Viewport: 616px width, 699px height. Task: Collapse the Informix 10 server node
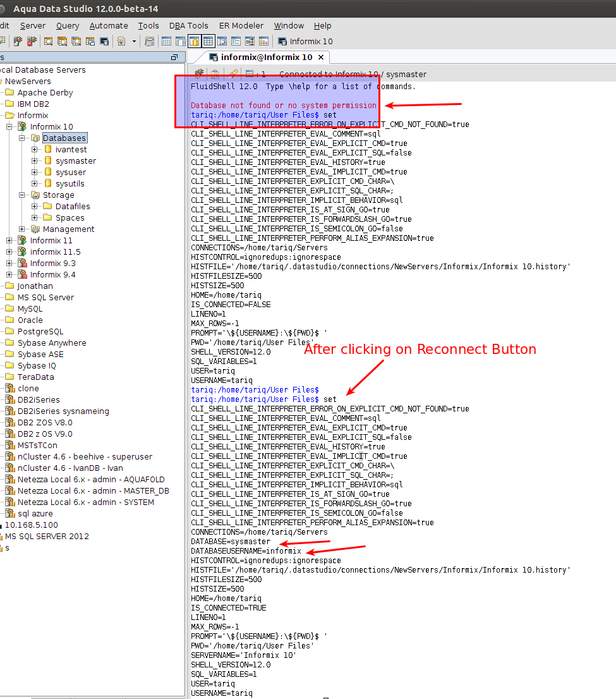tap(9, 126)
